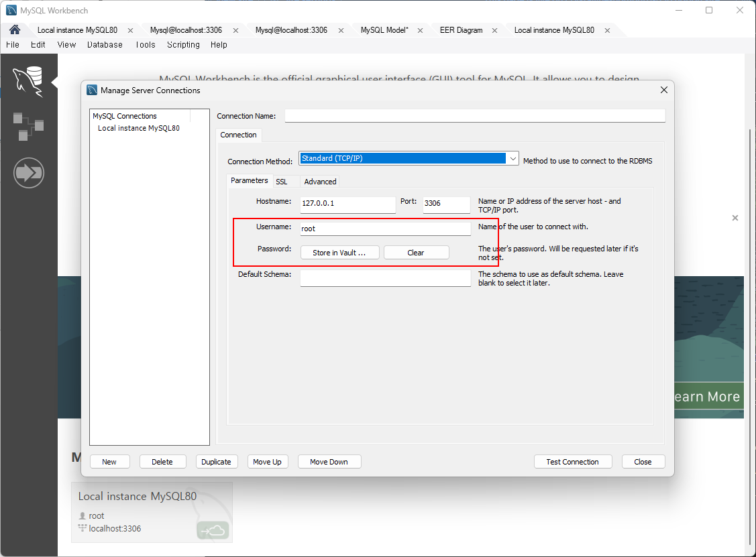The height and width of the screenshot is (557, 756).
Task: Close the MySQL Model* tab
Action: pyautogui.click(x=420, y=30)
